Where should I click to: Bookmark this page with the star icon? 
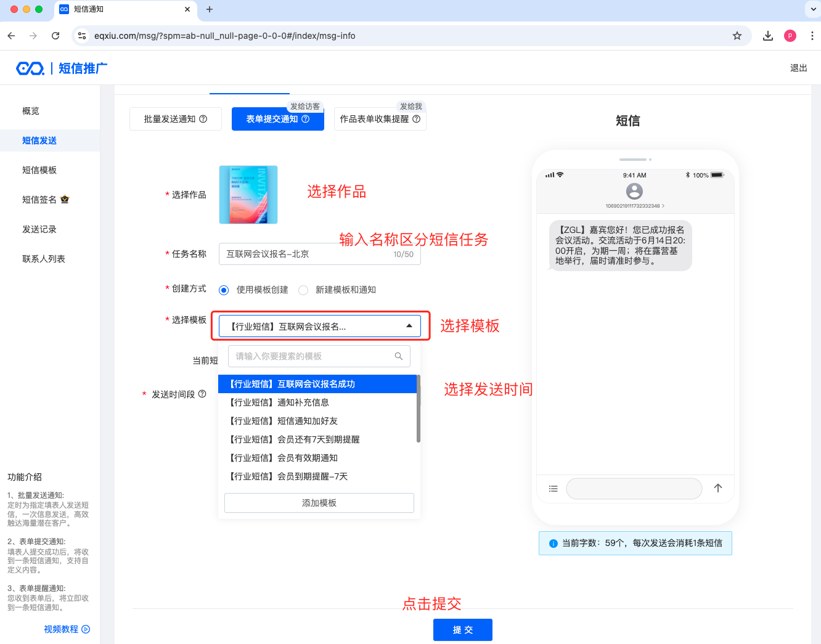pyautogui.click(x=737, y=36)
